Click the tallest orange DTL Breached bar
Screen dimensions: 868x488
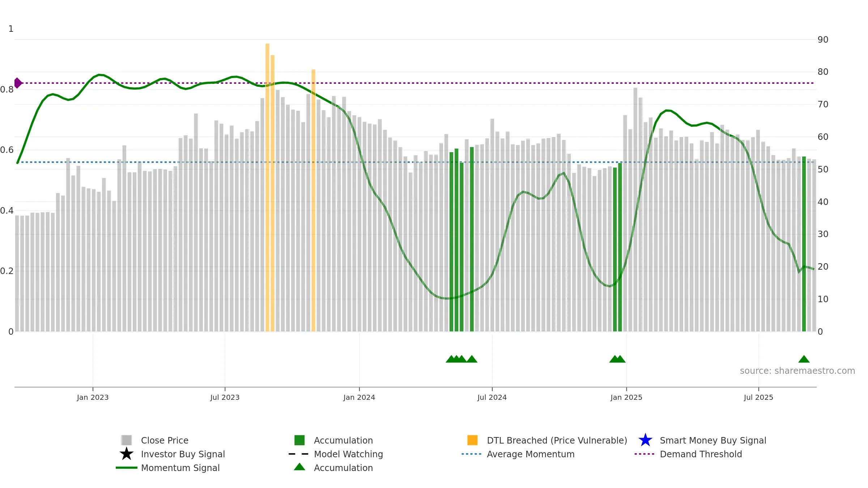(267, 187)
